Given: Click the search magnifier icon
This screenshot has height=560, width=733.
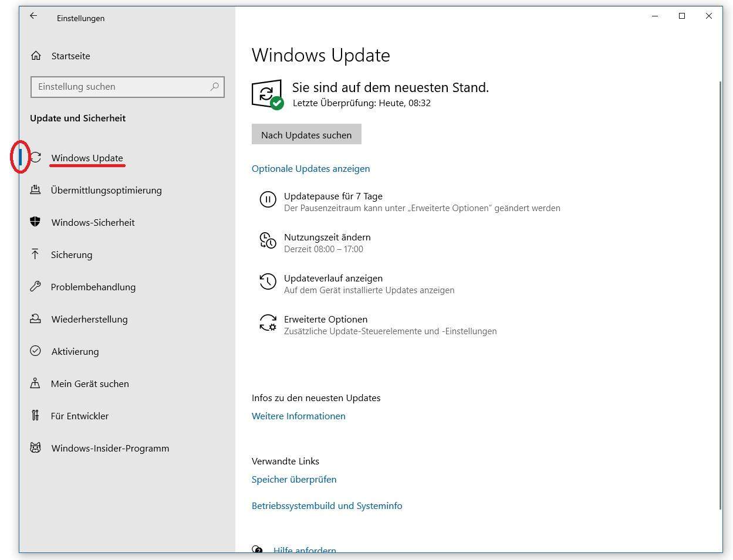Looking at the screenshot, I should pyautogui.click(x=215, y=87).
